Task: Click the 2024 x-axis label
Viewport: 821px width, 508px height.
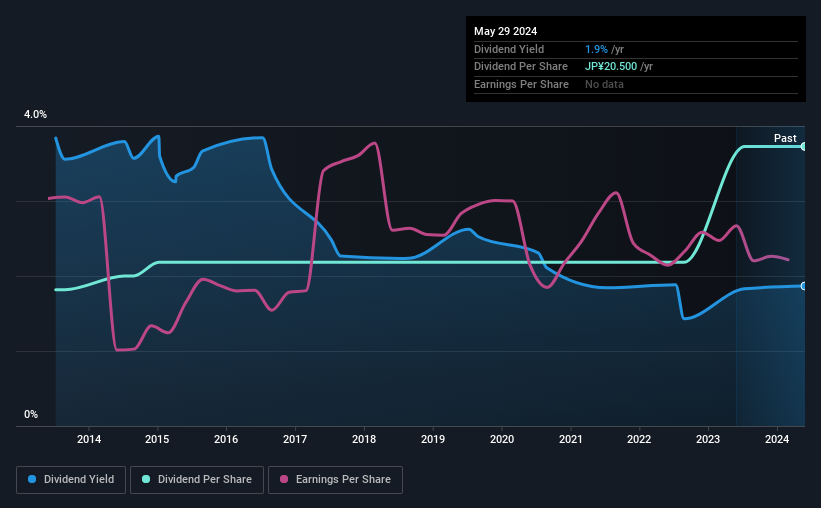Action: pyautogui.click(x=777, y=439)
